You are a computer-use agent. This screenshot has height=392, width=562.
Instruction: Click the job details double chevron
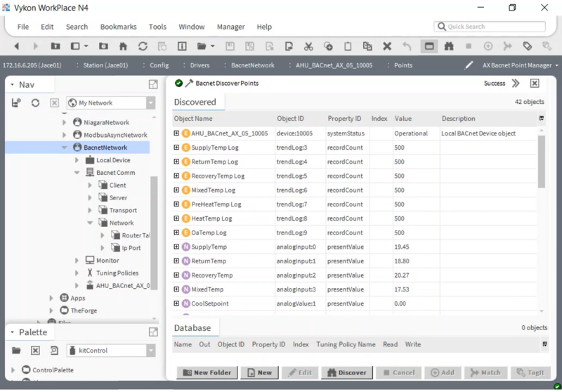[x=516, y=83]
